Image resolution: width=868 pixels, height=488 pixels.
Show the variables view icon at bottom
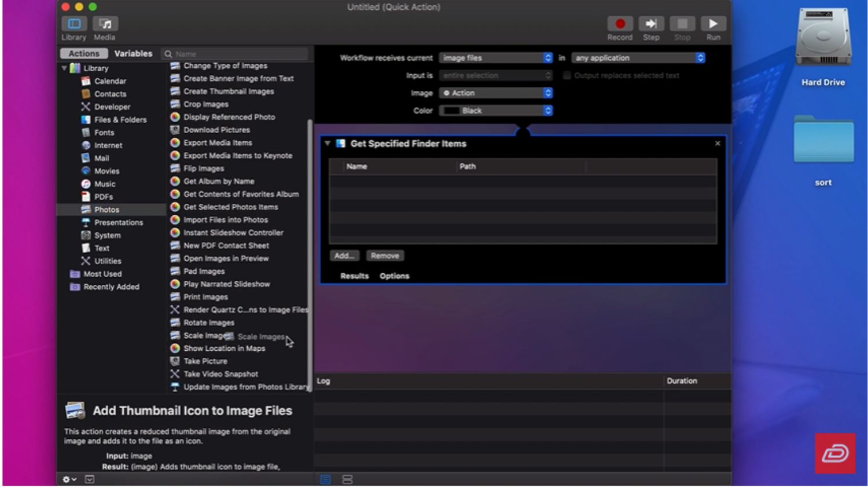pos(347,479)
